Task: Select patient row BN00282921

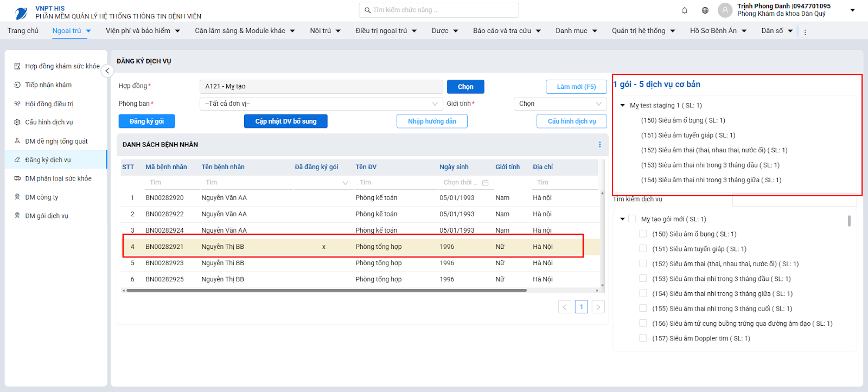Action: (x=360, y=247)
